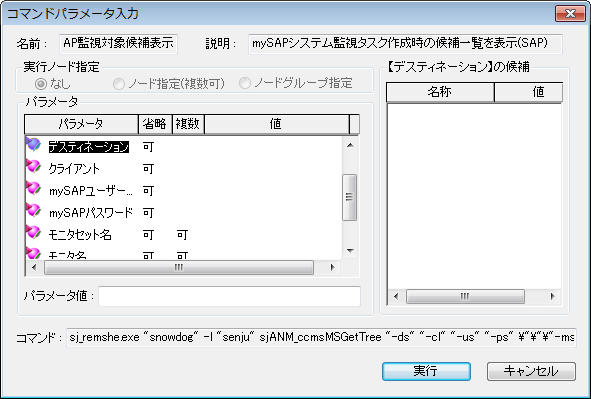Image resolution: width=591 pixels, height=399 pixels.
Task: Select the モニタセット名 row
Action: [183, 235]
